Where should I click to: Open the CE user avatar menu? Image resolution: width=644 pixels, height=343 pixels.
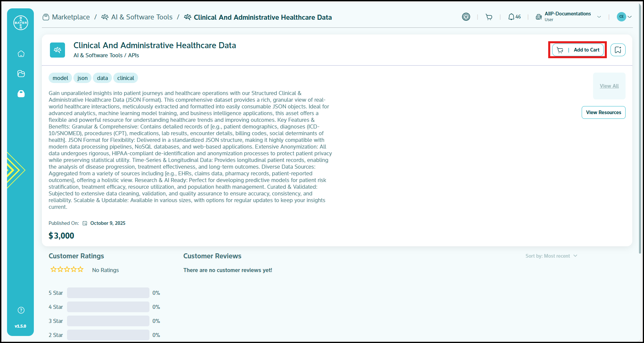coord(624,17)
